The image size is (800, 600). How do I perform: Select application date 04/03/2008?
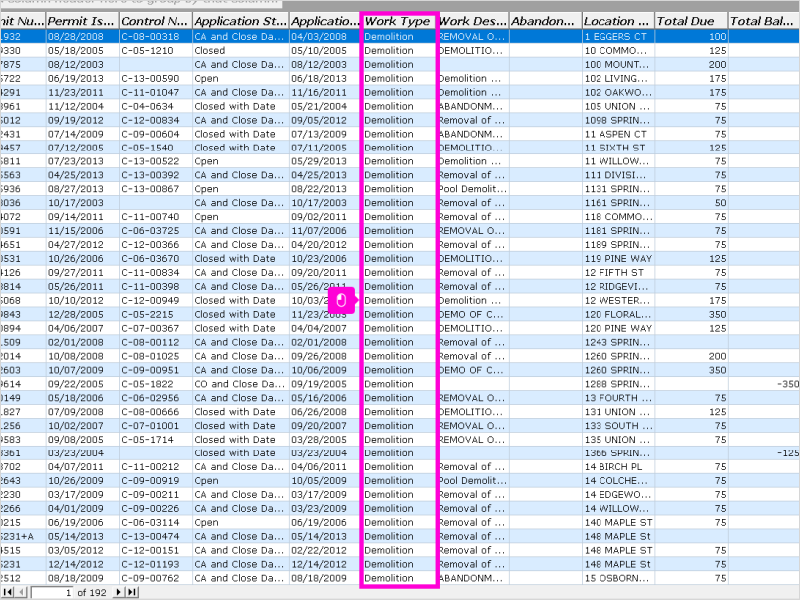[324, 37]
